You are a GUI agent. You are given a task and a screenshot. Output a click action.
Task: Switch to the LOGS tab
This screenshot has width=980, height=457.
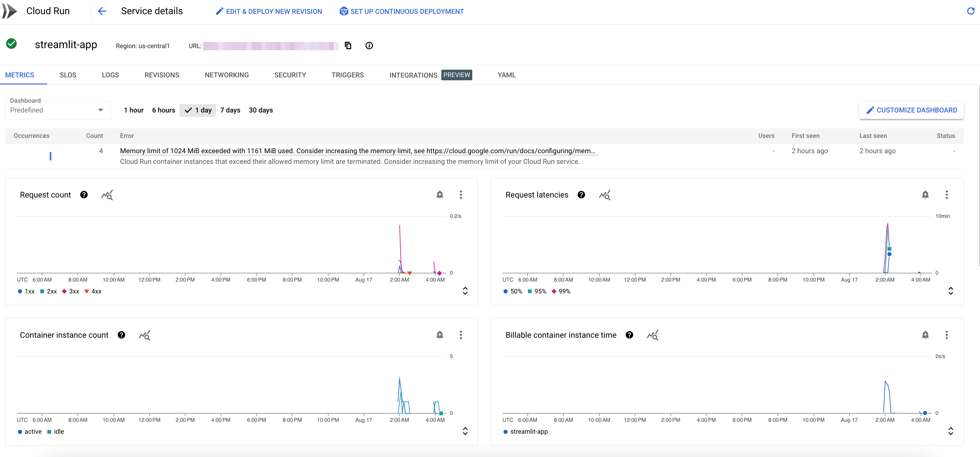[x=110, y=75]
